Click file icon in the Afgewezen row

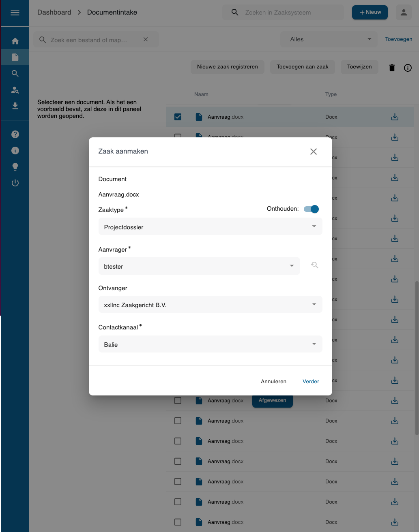tap(199, 401)
